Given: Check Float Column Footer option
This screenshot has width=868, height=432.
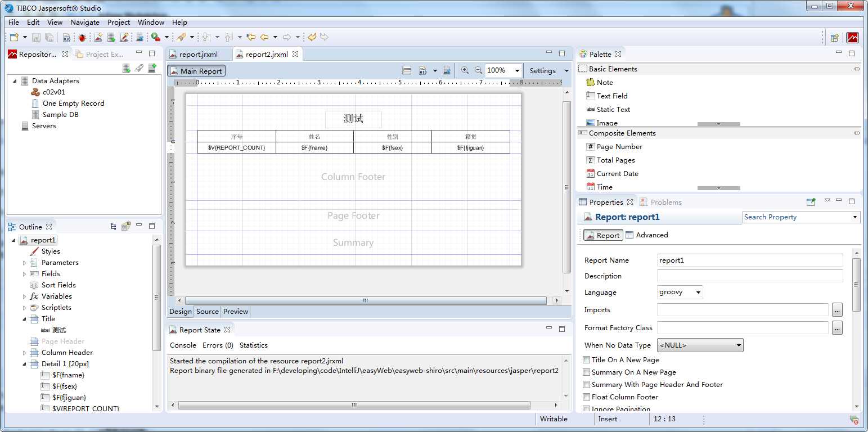Looking at the screenshot, I should pos(587,397).
